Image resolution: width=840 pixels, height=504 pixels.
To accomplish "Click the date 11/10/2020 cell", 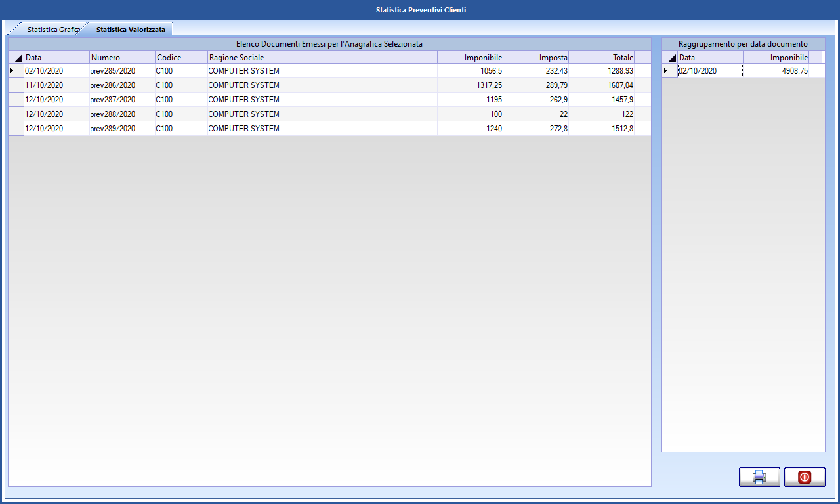I will 57,85.
